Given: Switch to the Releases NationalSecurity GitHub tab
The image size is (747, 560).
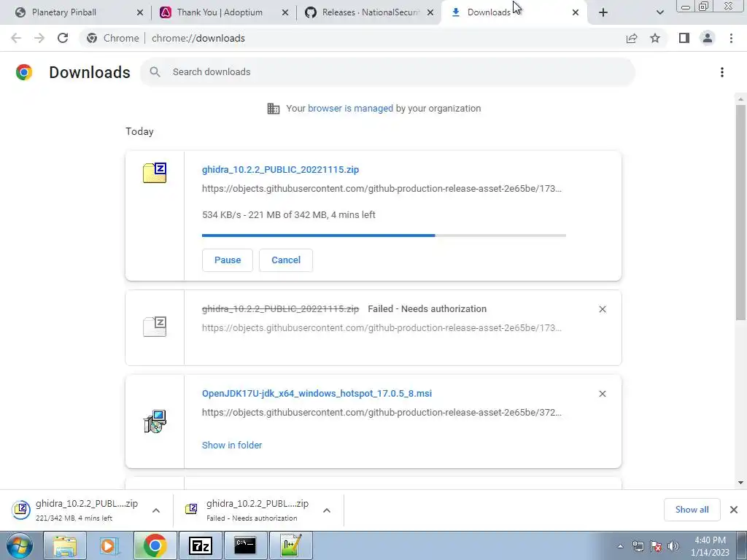Looking at the screenshot, I should pyautogui.click(x=368, y=12).
